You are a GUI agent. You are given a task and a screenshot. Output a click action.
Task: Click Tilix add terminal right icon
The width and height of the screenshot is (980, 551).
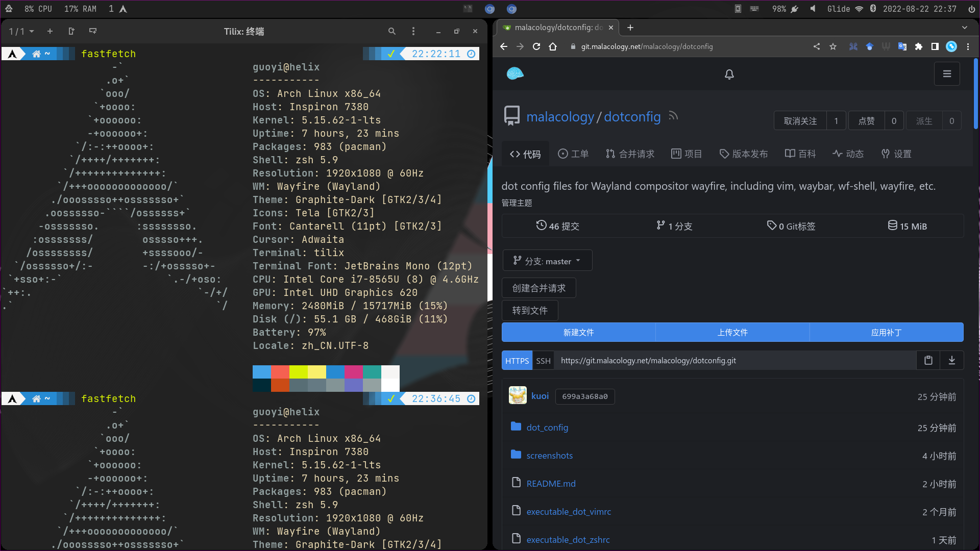point(71,31)
